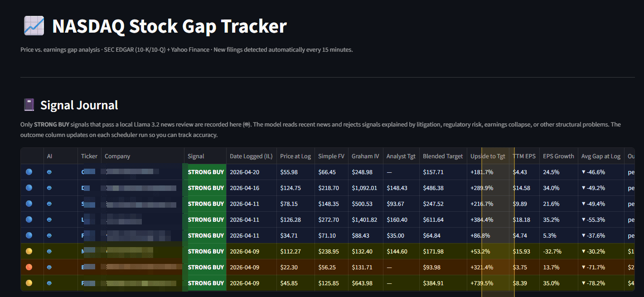644x297 pixels.
Task: Sort by the Blended Target column header
Action: pos(443,156)
